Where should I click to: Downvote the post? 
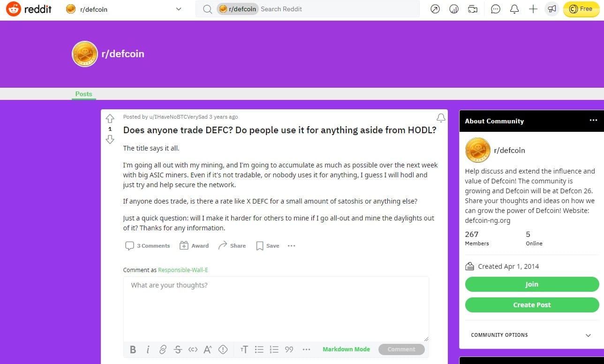coord(110,139)
